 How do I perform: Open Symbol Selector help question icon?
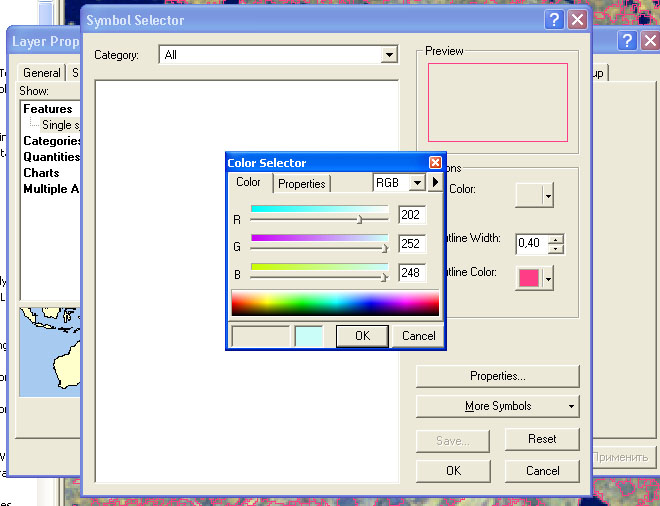pyautogui.click(x=554, y=19)
